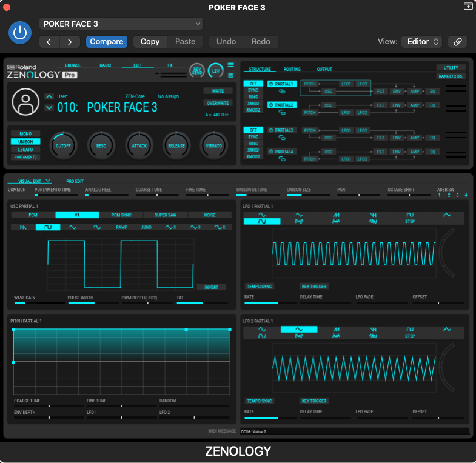The height and width of the screenshot is (463, 476).
Task: Click the WRITE button
Action: pyautogui.click(x=218, y=91)
